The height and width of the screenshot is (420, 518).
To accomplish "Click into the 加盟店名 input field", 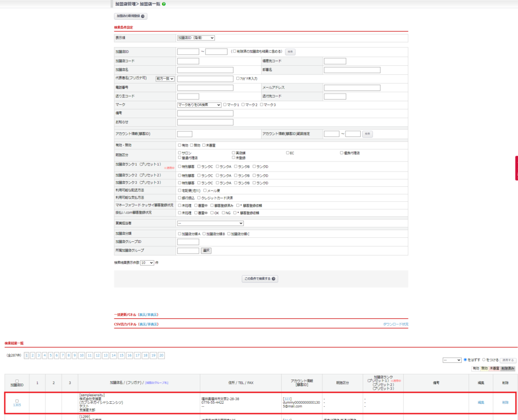I will (x=205, y=70).
